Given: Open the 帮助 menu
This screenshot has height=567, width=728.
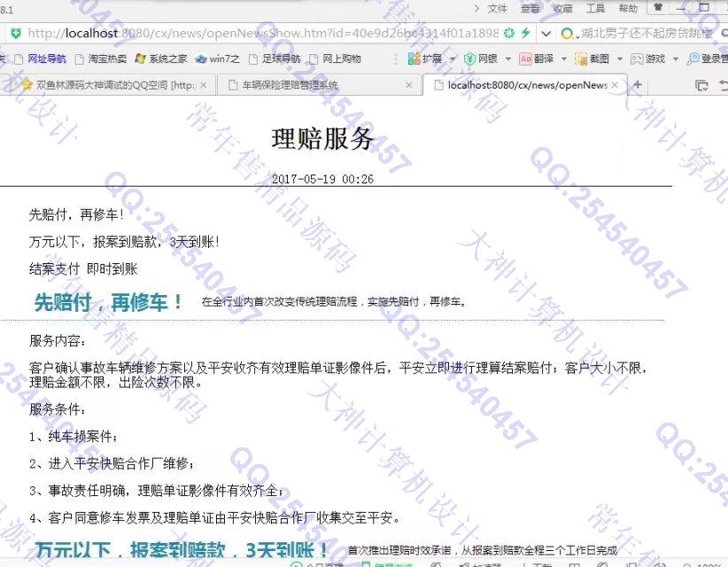Looking at the screenshot, I should pyautogui.click(x=628, y=8).
